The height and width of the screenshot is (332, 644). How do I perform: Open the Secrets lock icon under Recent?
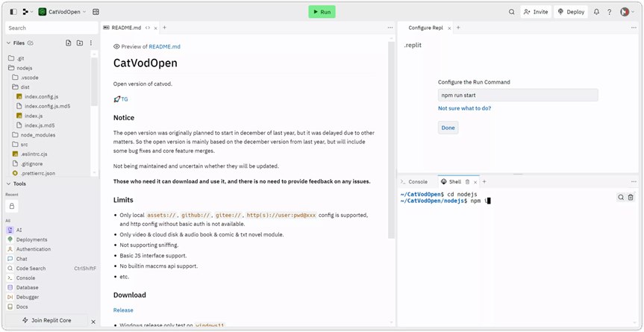pyautogui.click(x=12, y=205)
